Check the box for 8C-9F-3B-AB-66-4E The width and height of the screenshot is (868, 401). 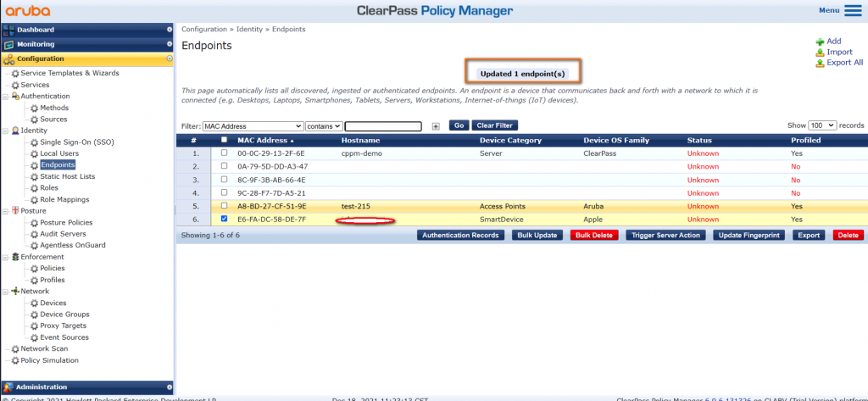click(x=224, y=180)
